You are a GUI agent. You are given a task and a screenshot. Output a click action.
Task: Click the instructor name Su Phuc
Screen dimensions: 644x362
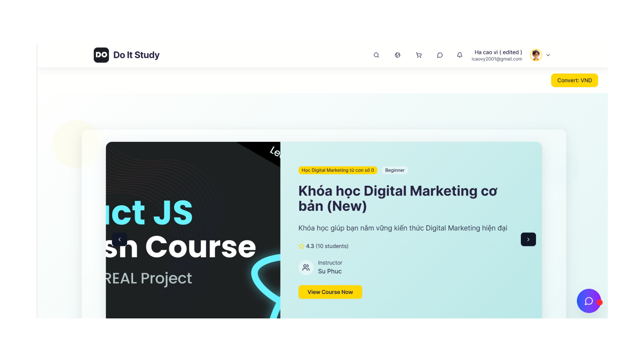click(330, 271)
